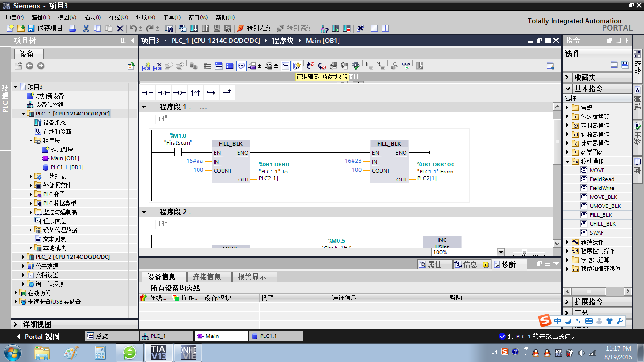Insert open branch from favorites
The image size is (644, 362).
point(211,93)
